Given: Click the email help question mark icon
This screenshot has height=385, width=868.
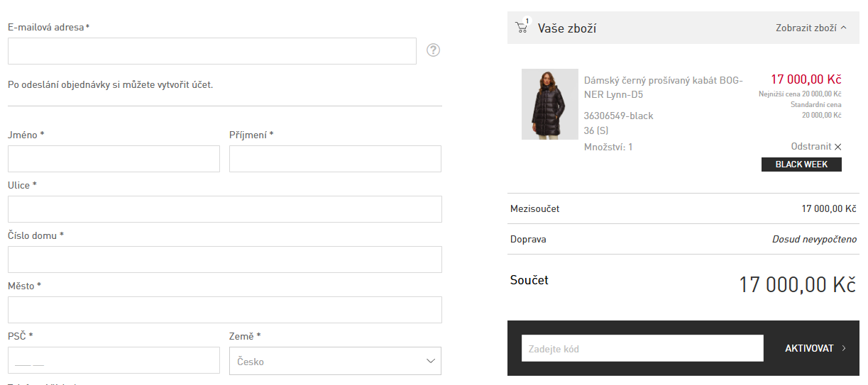Looking at the screenshot, I should pyautogui.click(x=434, y=50).
